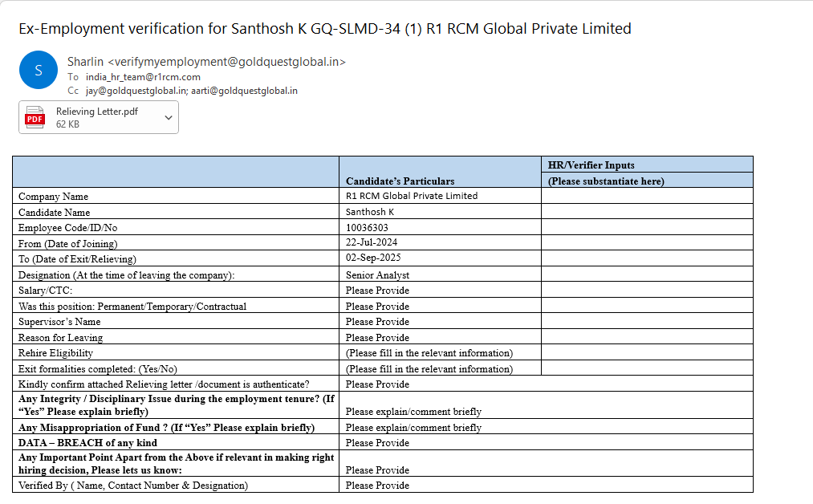
Task: Click 'Candidate's Particulars' column header
Action: 400,181
